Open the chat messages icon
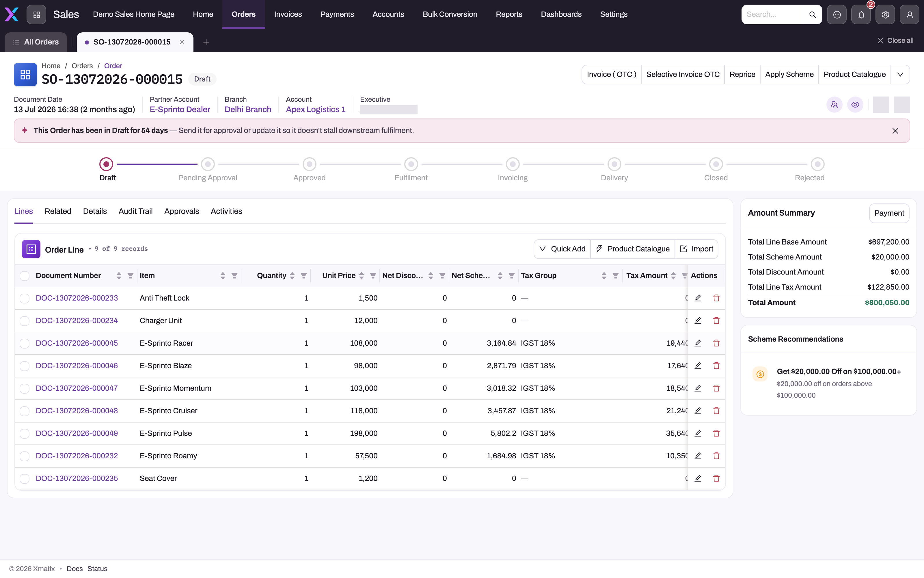Viewport: 924px width, 578px height. click(x=837, y=14)
